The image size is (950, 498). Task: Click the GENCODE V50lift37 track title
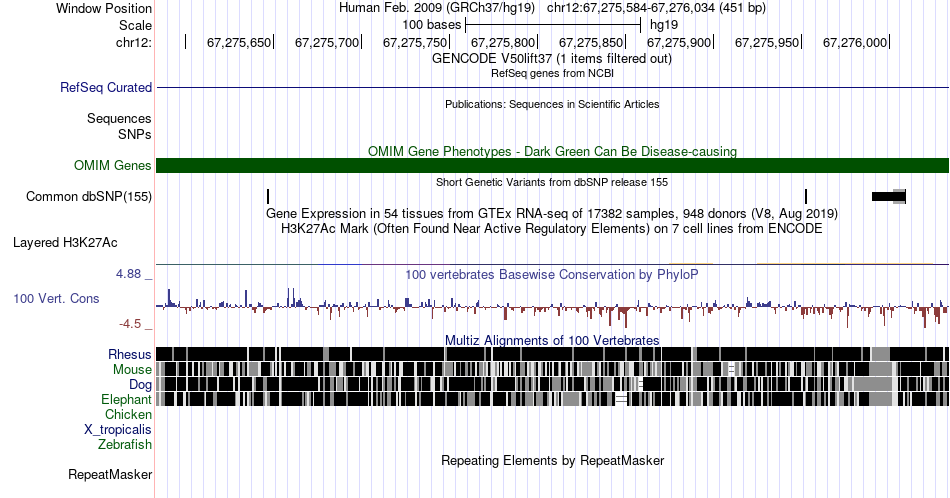tap(552, 59)
